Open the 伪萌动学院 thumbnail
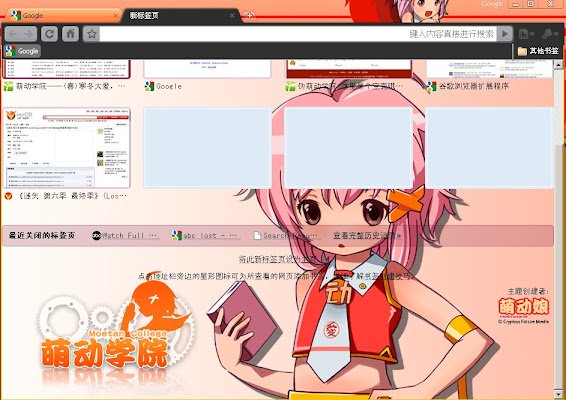The image size is (566, 400). (x=349, y=69)
